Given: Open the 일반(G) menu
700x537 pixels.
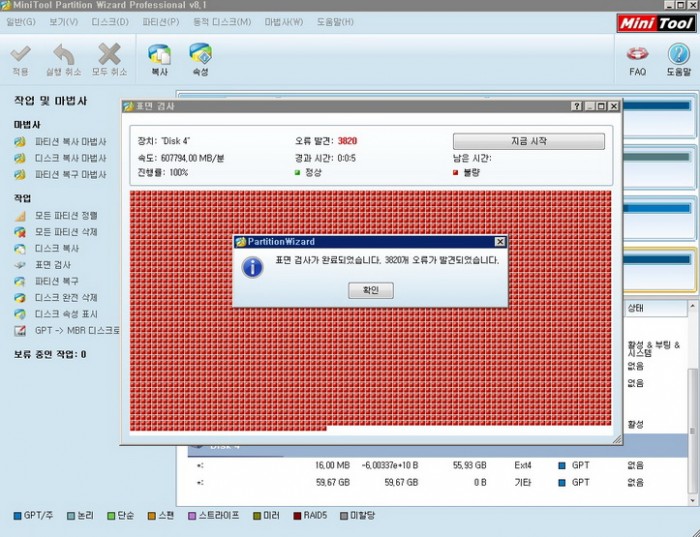Looking at the screenshot, I should pos(21,22).
